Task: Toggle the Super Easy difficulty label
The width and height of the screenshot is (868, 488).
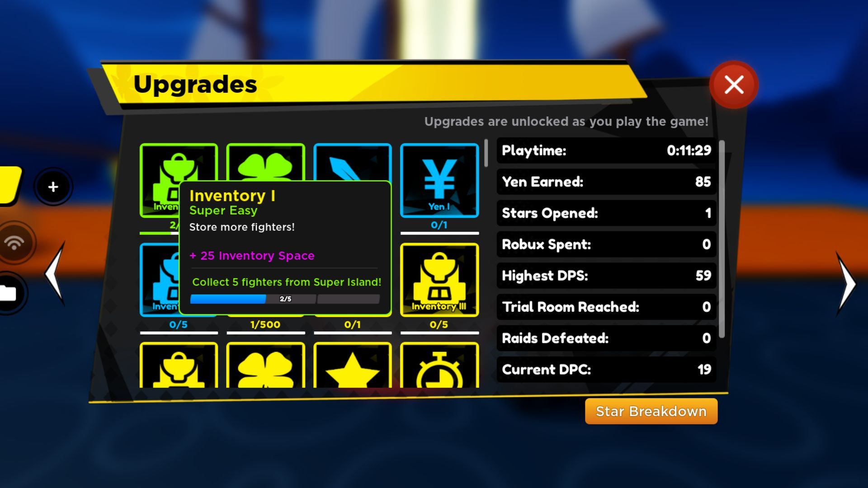Action: click(223, 210)
